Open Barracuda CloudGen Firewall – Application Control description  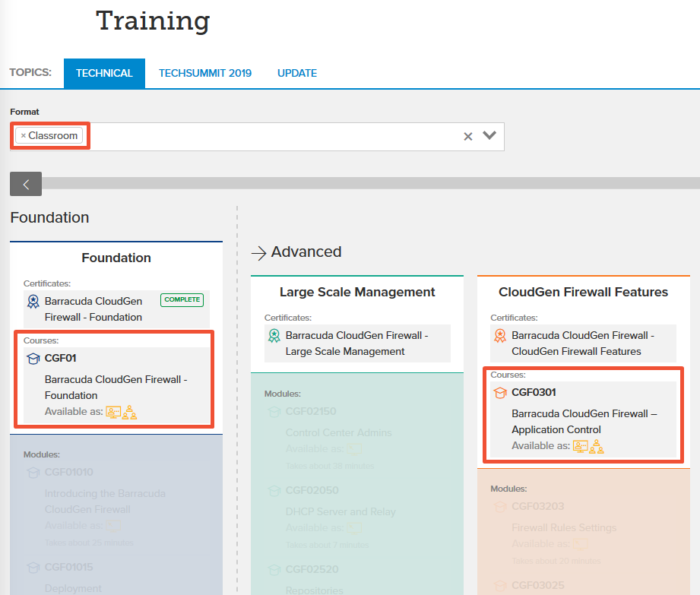tap(584, 422)
